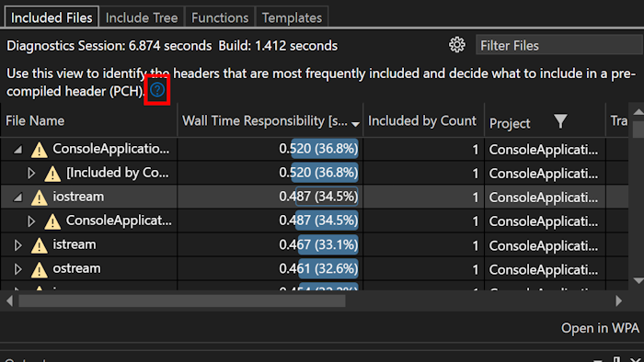Screen dimensions: 644x362
Task: Collapse the iostream row
Action: 17,198
